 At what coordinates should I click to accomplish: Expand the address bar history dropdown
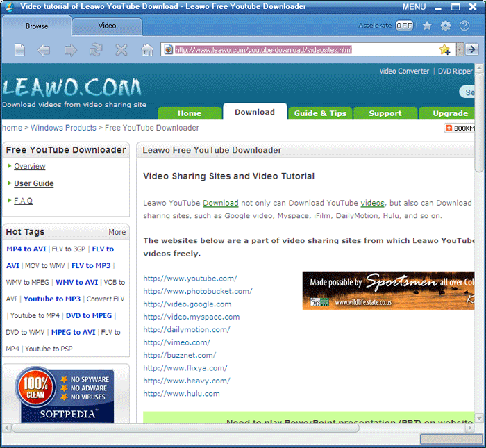460,49
